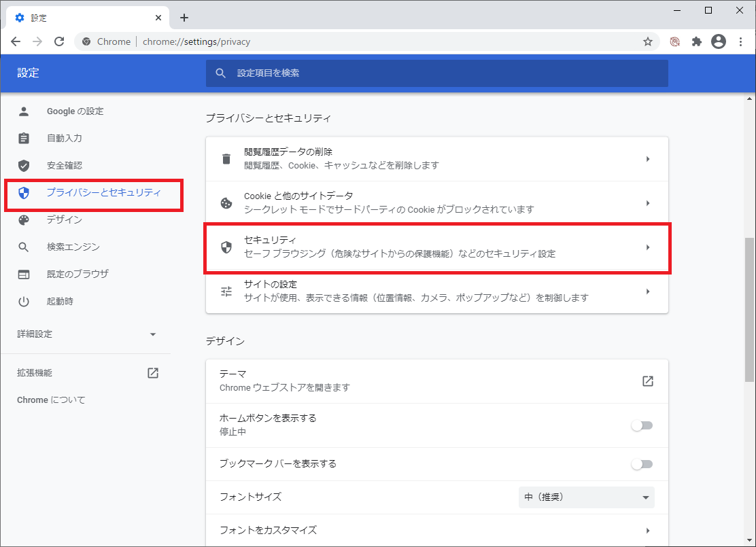Screen dimensions: 756x547
Task: Toggle ブックマーク バーを表示する switch
Action: (x=641, y=464)
